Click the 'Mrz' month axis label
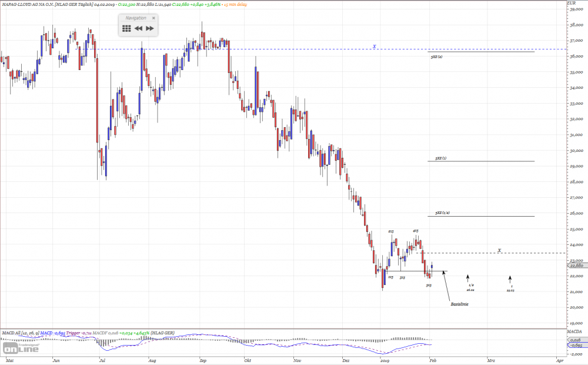This screenshot has width=588, height=365. click(491, 360)
